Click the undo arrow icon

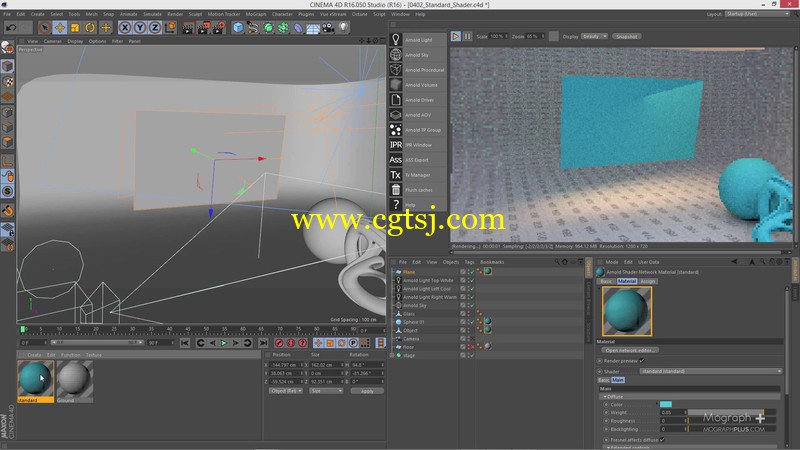(11, 28)
